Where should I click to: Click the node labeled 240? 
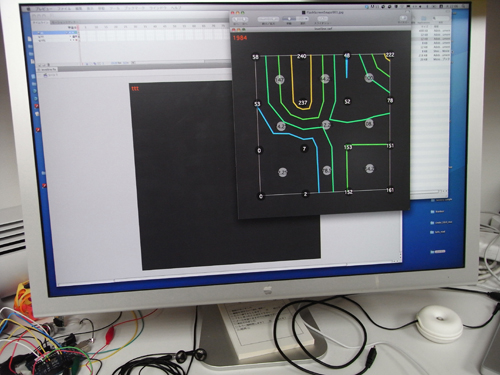(x=301, y=56)
